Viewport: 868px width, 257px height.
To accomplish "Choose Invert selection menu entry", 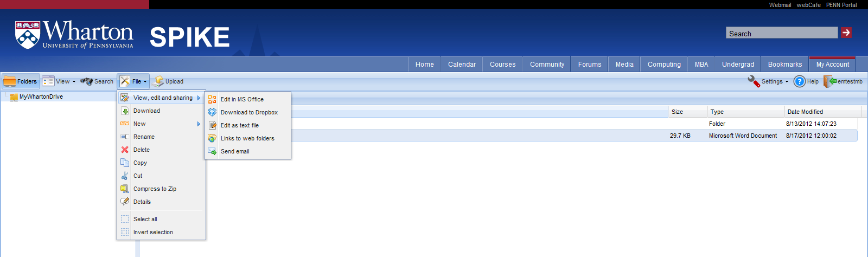I will [x=161, y=232].
